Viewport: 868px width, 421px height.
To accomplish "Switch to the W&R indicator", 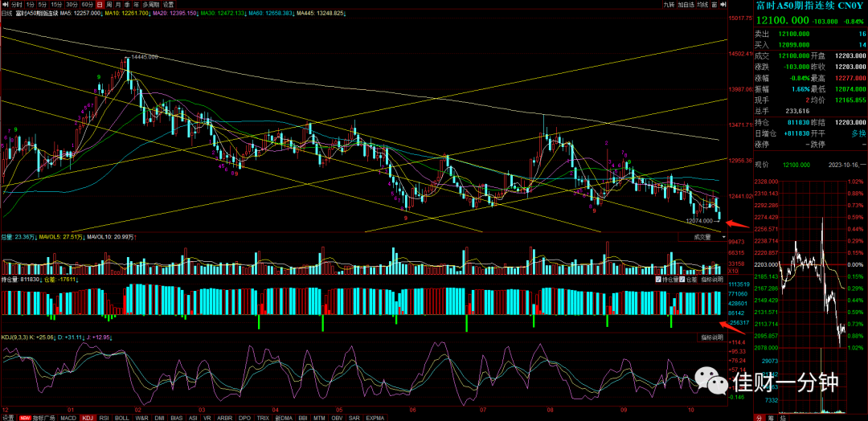I will (x=141, y=417).
